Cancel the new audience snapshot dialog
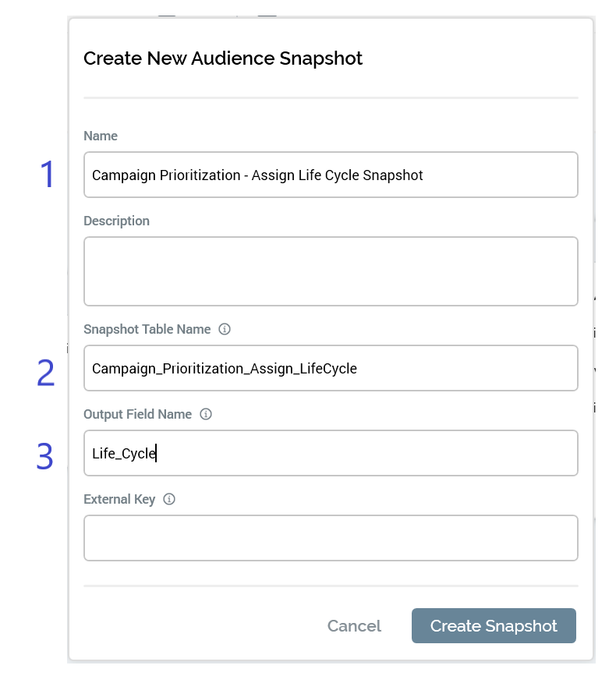Screen dimensions: 616x683 click(x=354, y=626)
